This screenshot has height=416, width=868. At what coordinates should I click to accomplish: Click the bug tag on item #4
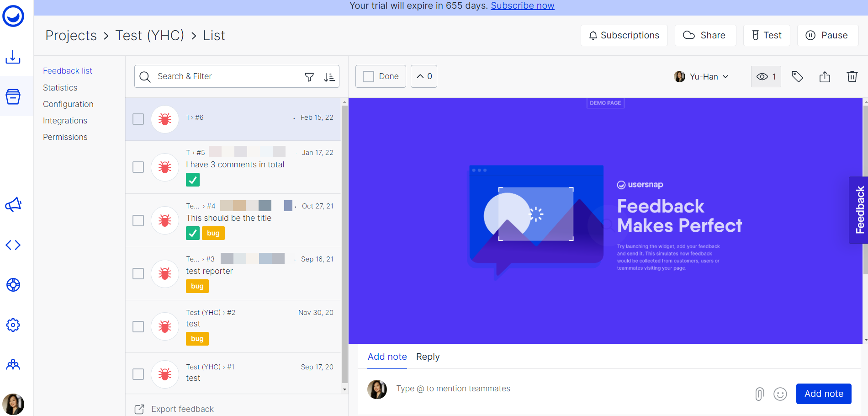click(213, 233)
